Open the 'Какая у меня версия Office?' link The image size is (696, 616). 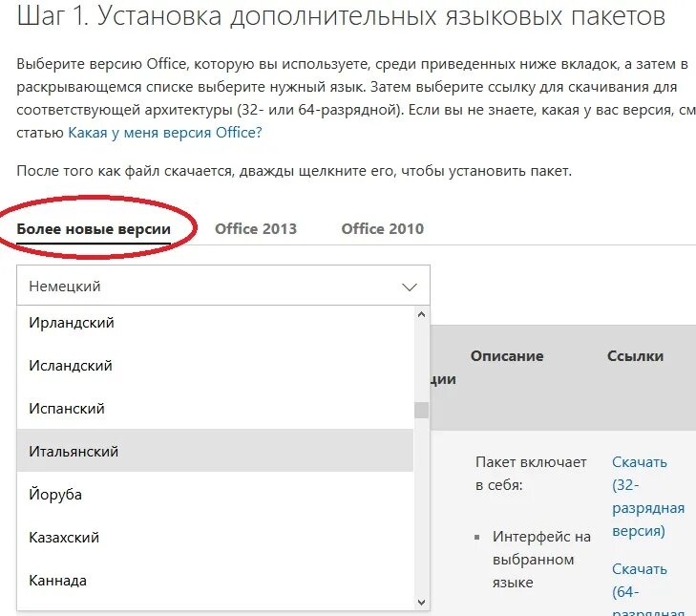pos(164,133)
